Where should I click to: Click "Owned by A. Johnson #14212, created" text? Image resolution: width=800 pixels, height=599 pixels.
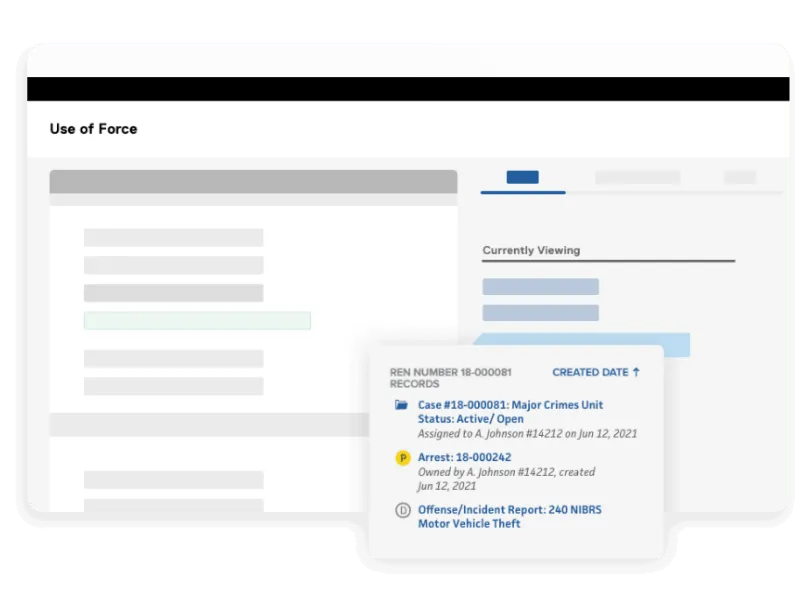(506, 472)
